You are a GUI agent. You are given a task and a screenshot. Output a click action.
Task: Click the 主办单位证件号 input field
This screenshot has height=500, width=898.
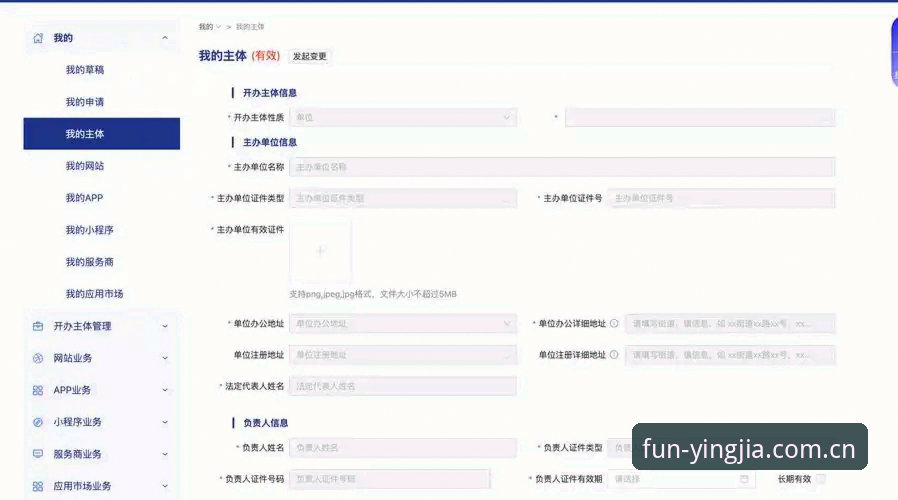tap(722, 198)
